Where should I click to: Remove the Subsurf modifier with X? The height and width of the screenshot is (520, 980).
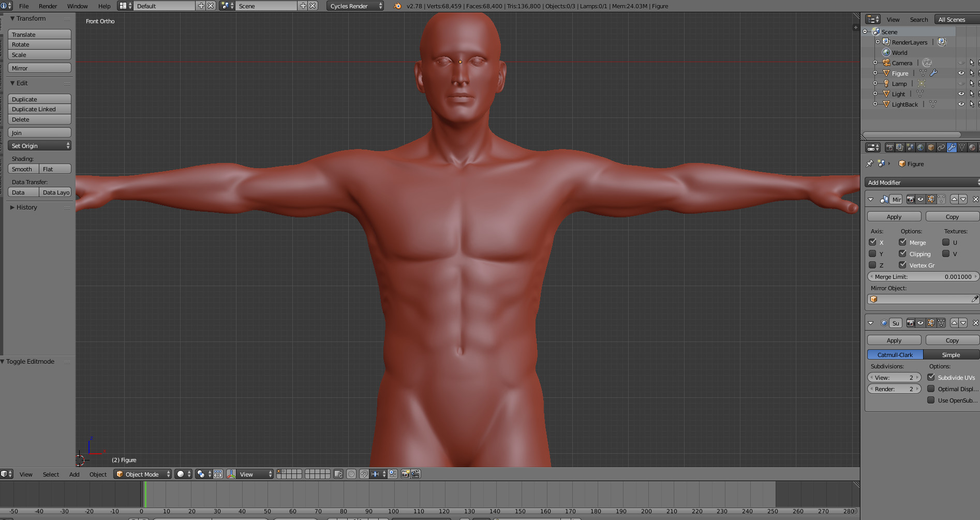pyautogui.click(x=975, y=323)
